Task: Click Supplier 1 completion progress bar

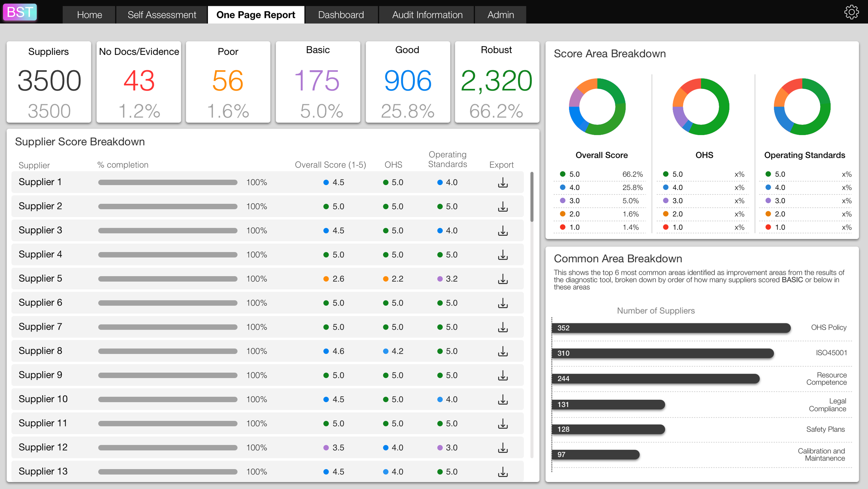Action: tap(168, 182)
